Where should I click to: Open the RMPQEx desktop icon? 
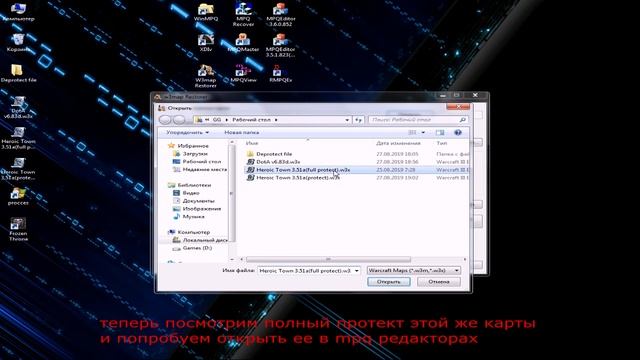point(280,74)
